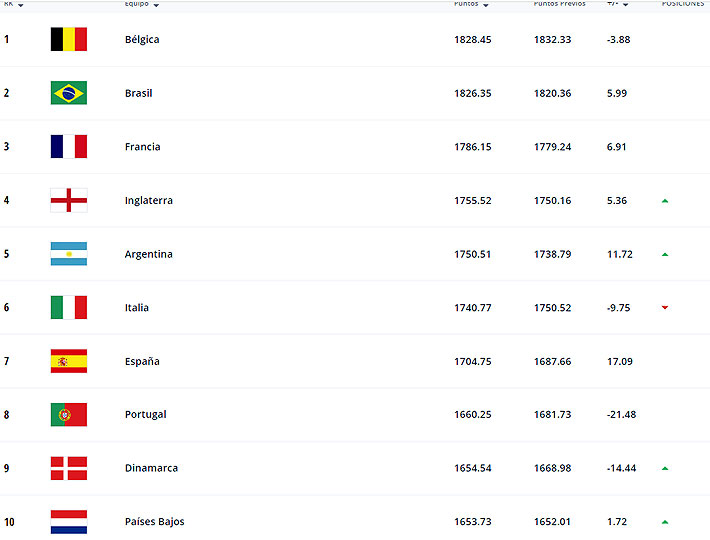
Task: Click the Portugal flag icon
Action: pos(68,414)
